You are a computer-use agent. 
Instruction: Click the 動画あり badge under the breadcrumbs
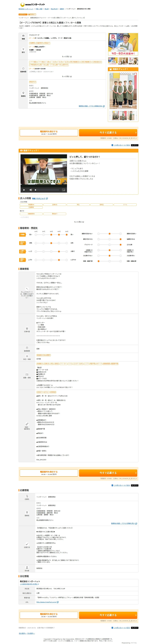32,15
